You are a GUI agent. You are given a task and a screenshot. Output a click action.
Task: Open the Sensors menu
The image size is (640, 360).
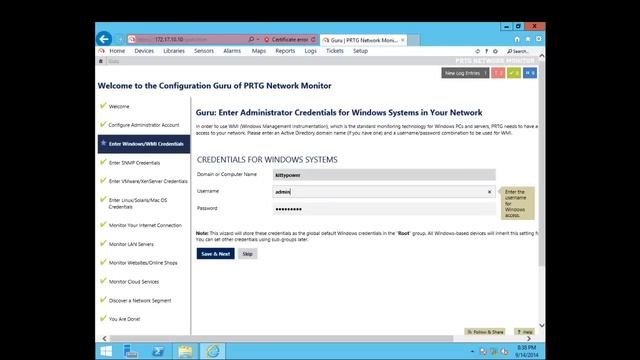click(x=204, y=51)
